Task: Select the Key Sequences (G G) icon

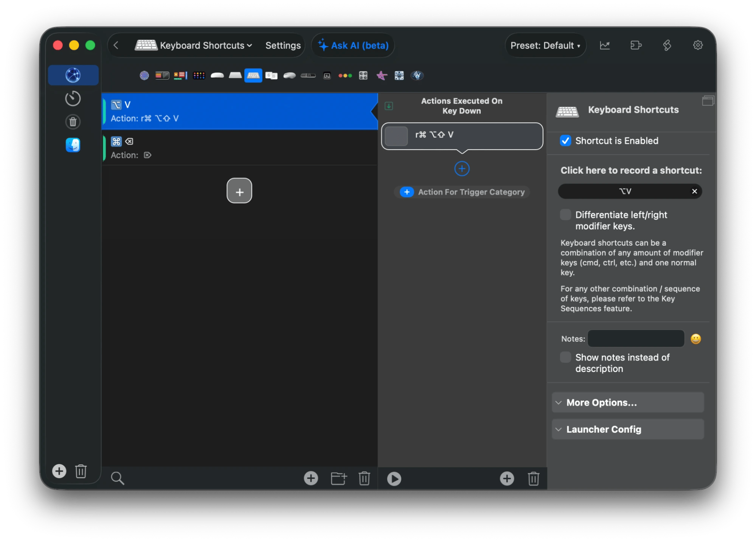Action: 271,75
